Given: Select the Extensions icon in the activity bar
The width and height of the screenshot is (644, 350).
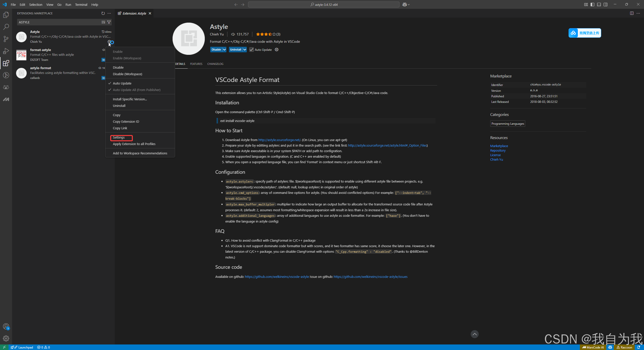Looking at the screenshot, I should coord(6,63).
